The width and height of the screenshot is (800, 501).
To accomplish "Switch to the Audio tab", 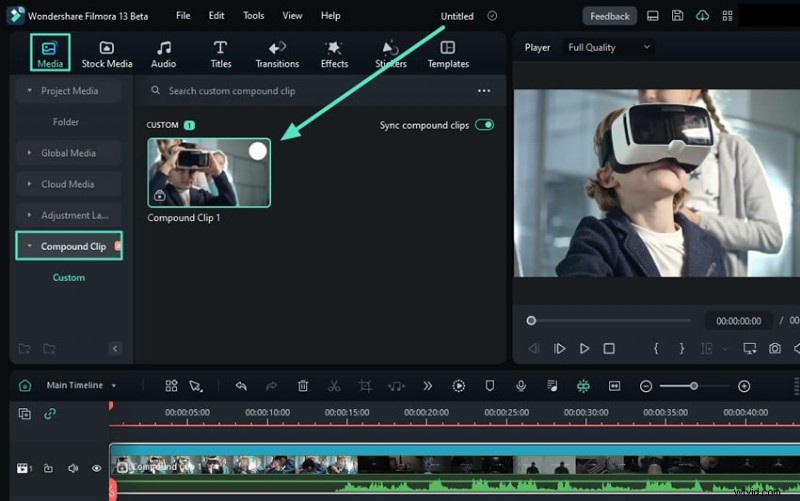I will [163, 55].
